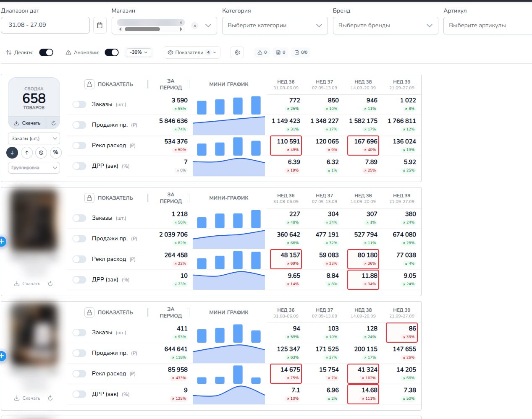532x419 pixels.
Task: Click the highlighted 11.88 ДРР cell
Action: (x=363, y=280)
